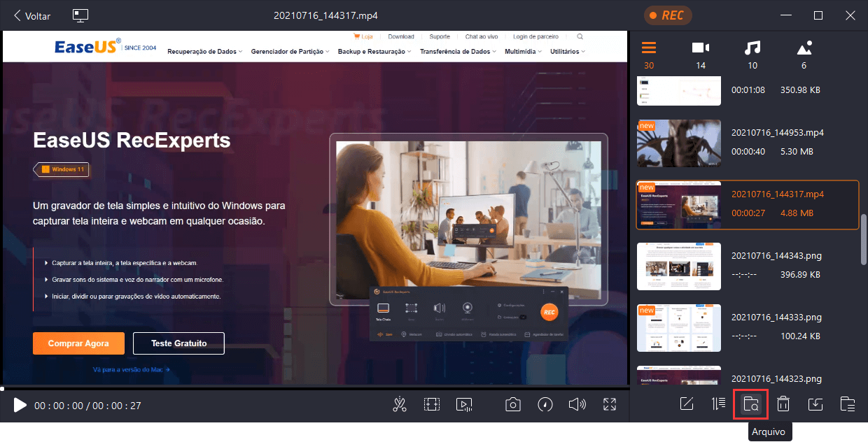Click the play-with-bars icon beside the frame tool
Screen dimensions: 868x442
pos(463,404)
